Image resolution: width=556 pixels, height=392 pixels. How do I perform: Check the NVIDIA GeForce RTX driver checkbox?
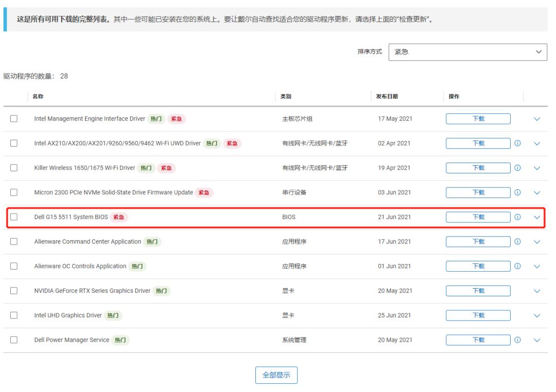(x=14, y=290)
